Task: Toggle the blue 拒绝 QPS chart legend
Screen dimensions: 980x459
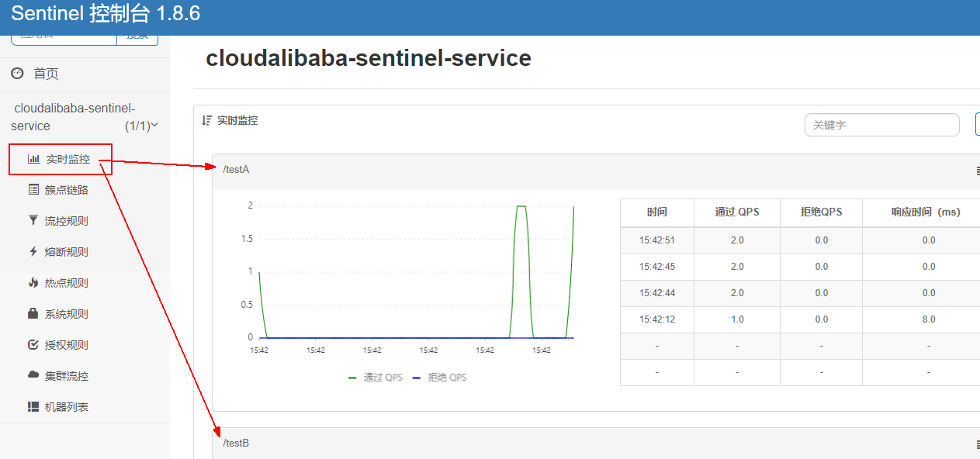Action: 439,378
